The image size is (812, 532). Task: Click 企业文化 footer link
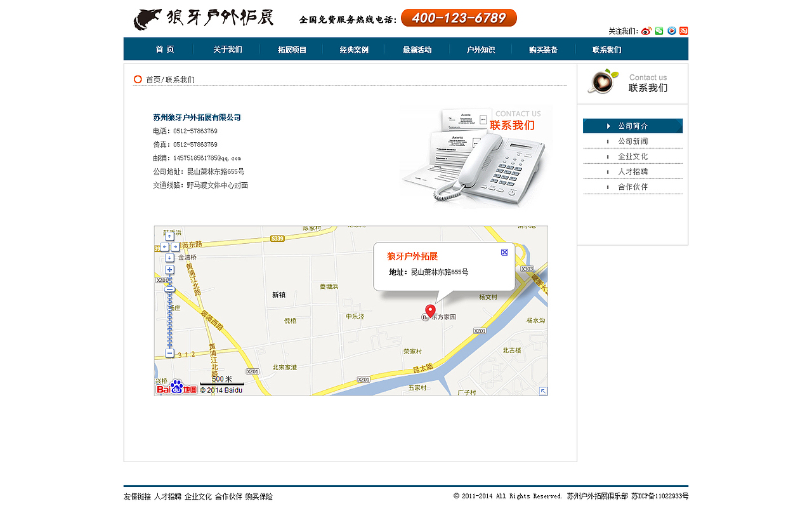(x=198, y=497)
